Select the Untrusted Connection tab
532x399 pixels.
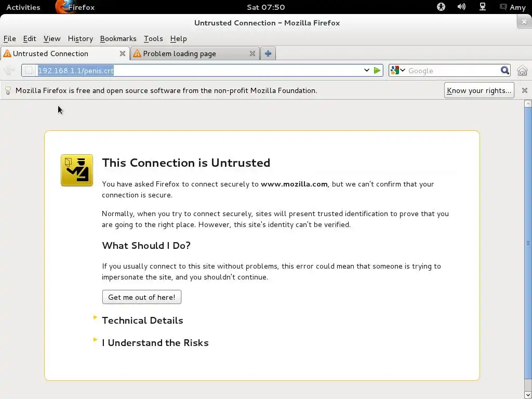click(x=65, y=54)
